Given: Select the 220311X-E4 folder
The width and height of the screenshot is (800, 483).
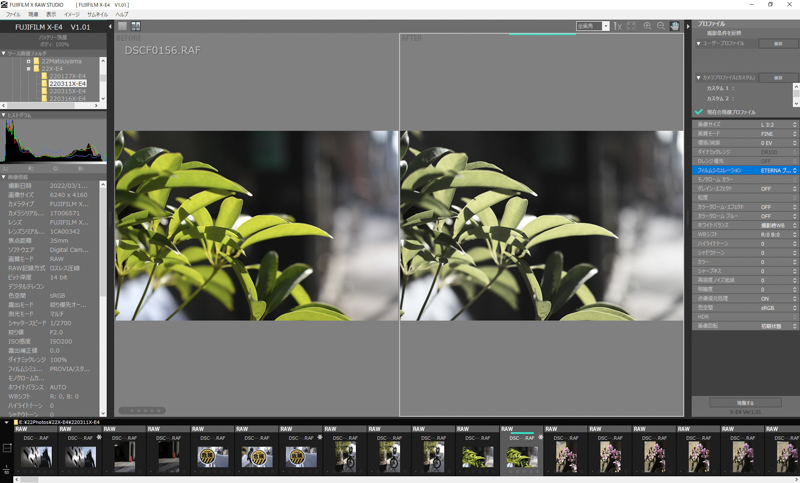Looking at the screenshot, I should [67, 83].
